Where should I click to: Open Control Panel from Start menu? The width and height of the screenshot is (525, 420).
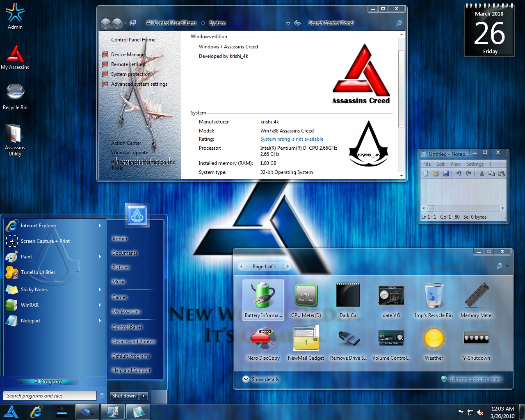[x=127, y=327]
